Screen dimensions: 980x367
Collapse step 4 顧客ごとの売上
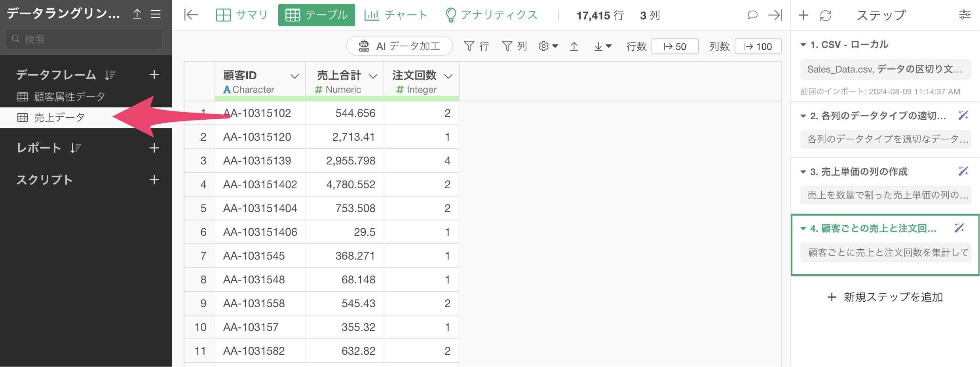click(803, 229)
